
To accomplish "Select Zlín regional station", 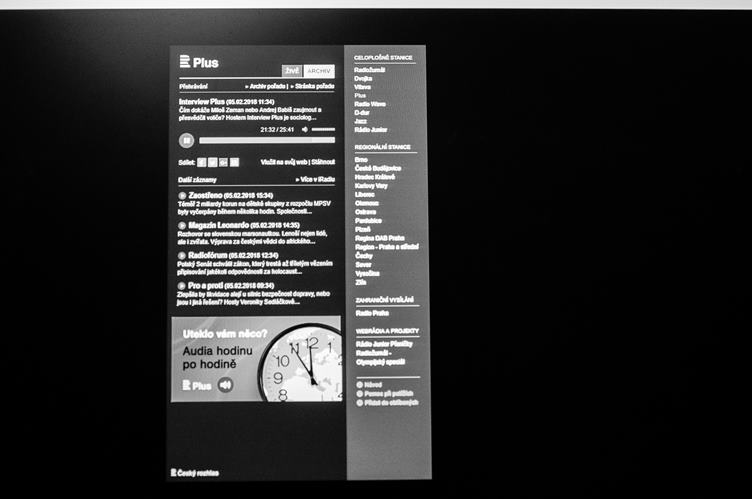I will coord(361,283).
